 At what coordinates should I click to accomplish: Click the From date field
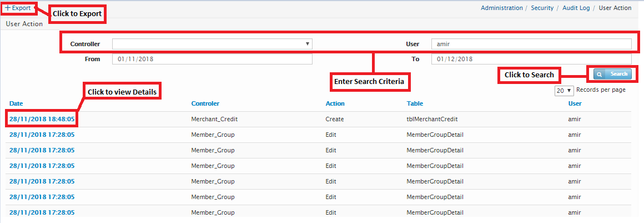pyautogui.click(x=212, y=59)
